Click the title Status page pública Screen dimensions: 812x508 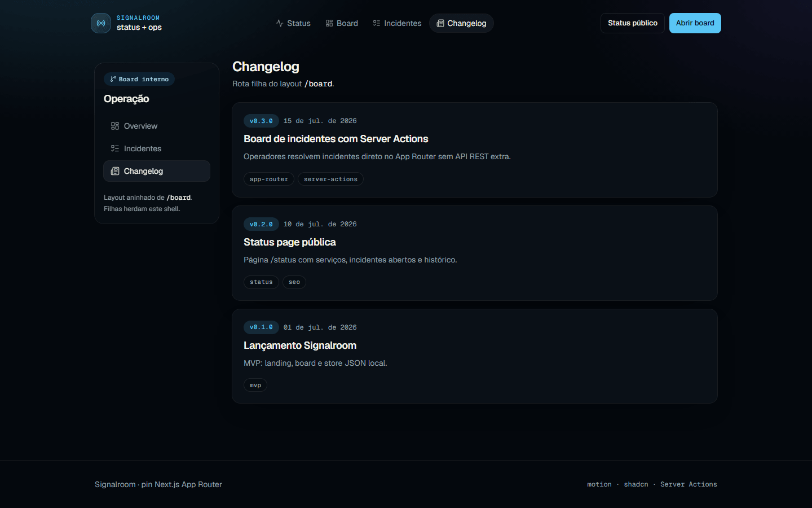tap(290, 242)
